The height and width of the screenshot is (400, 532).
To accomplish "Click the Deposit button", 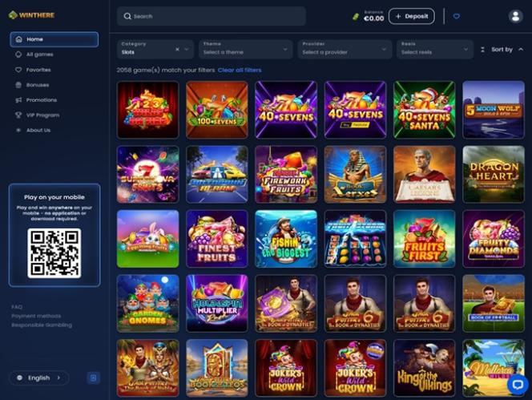I will (x=412, y=16).
